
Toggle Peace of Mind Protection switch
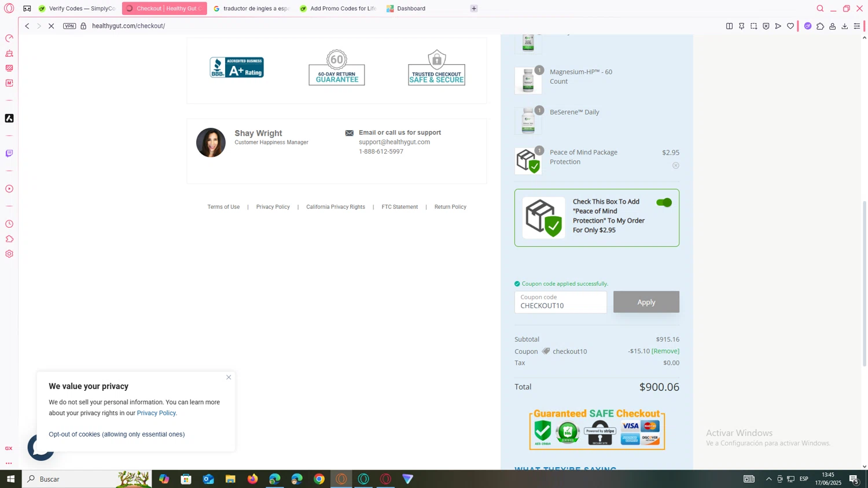[x=664, y=202]
